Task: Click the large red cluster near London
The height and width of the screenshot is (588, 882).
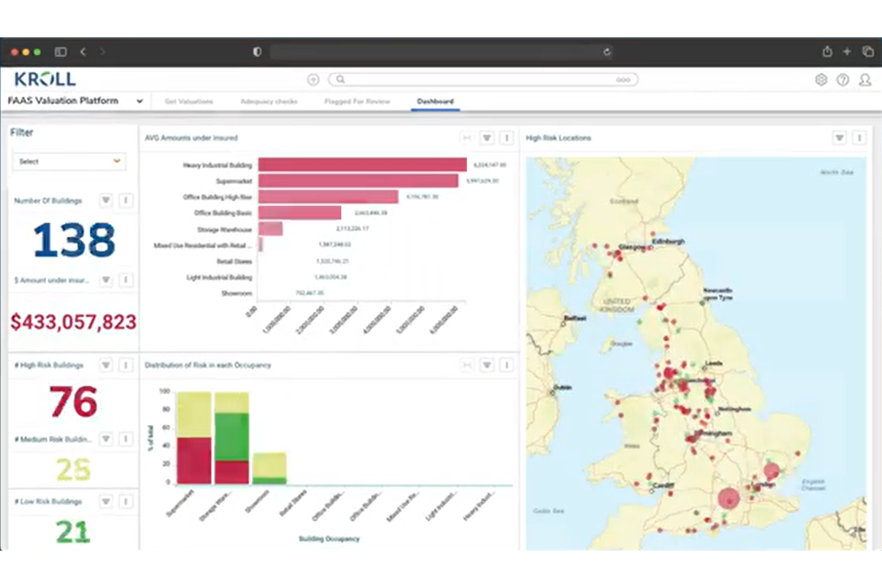Action: point(728,498)
